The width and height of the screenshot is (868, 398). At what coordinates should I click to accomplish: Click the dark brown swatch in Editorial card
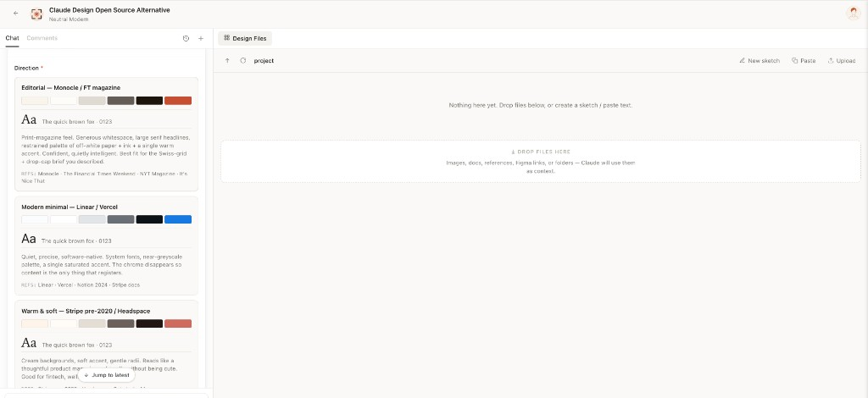[149, 101]
